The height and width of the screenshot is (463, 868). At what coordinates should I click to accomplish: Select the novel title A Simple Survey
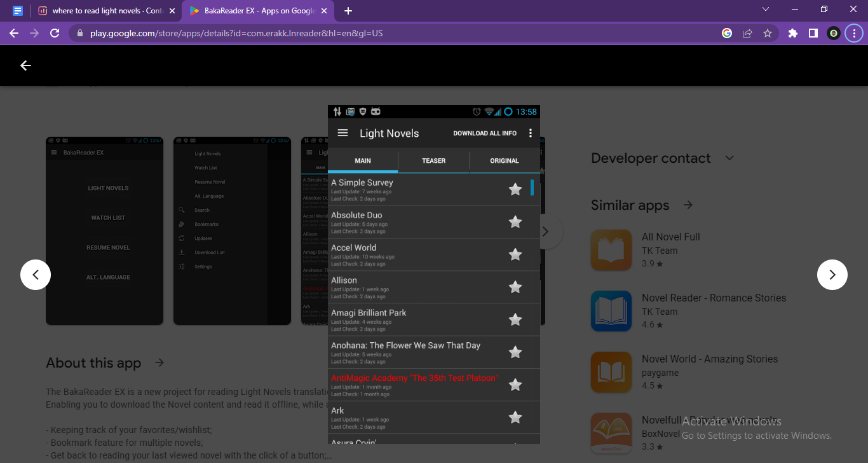point(362,183)
